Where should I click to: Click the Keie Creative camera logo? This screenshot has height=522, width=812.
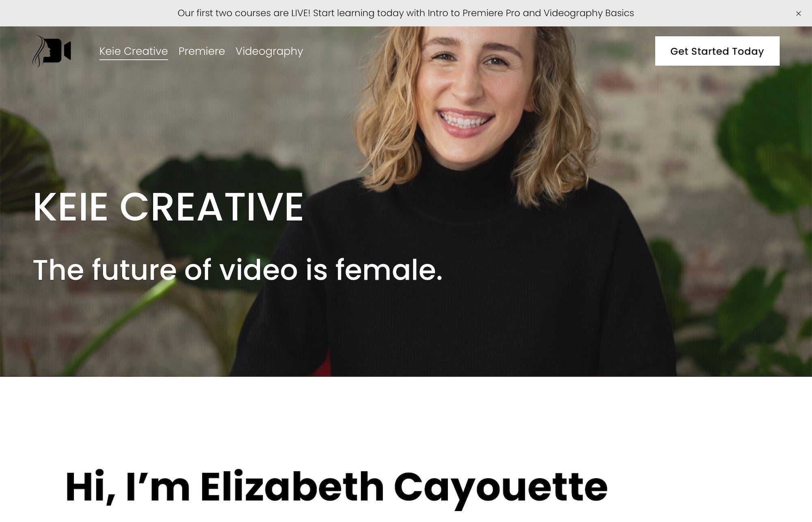[52, 51]
